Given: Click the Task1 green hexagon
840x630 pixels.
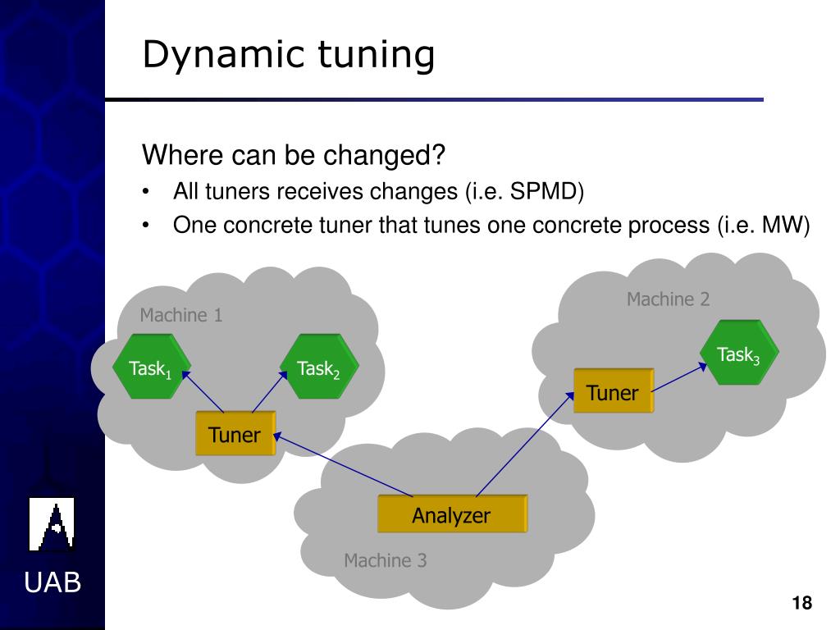Looking at the screenshot, I should point(152,367).
